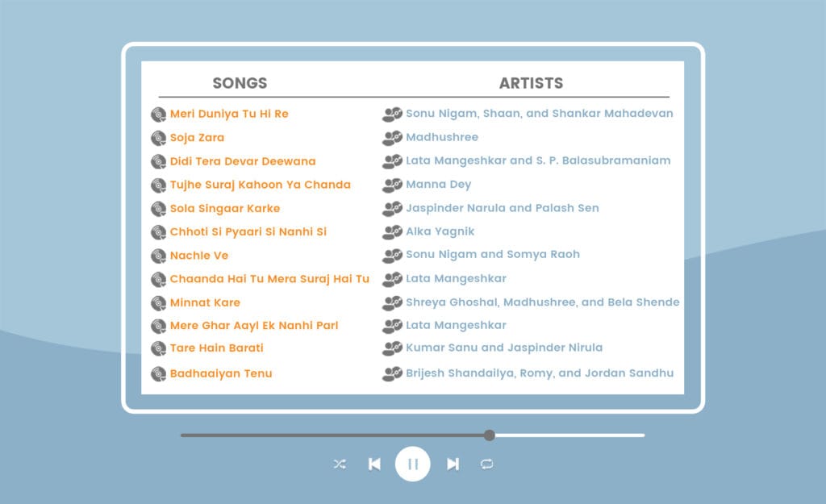826x504 pixels.
Task: Click the artist icon beside Alka Yagnik
Action: tap(392, 231)
